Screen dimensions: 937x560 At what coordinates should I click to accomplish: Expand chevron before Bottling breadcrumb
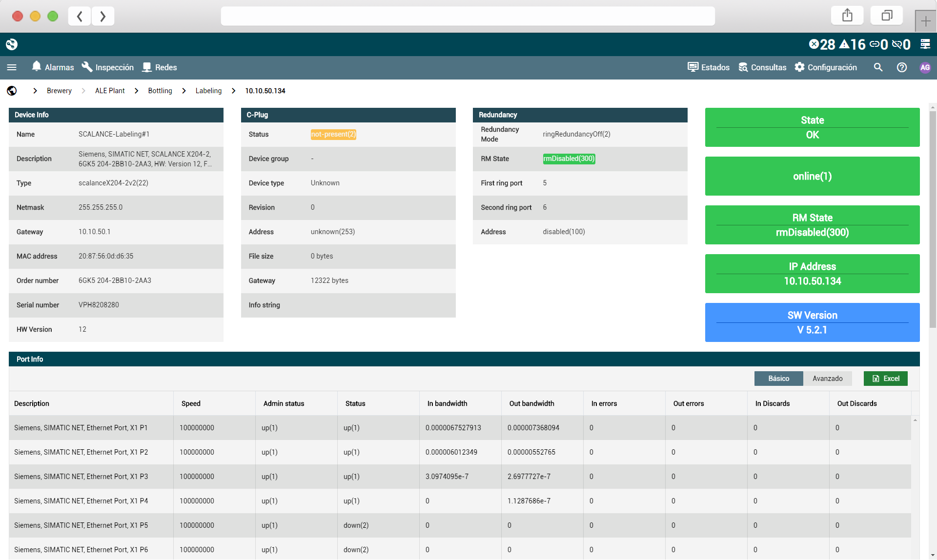[137, 91]
